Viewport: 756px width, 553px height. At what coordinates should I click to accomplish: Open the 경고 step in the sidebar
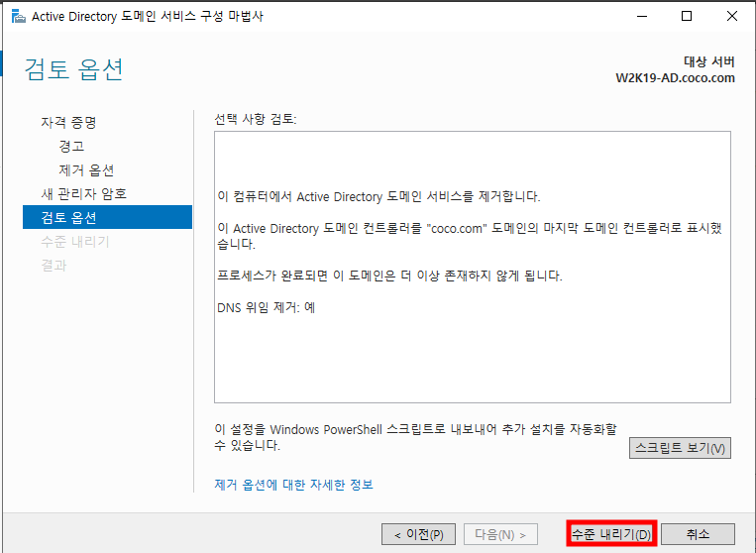point(71,146)
